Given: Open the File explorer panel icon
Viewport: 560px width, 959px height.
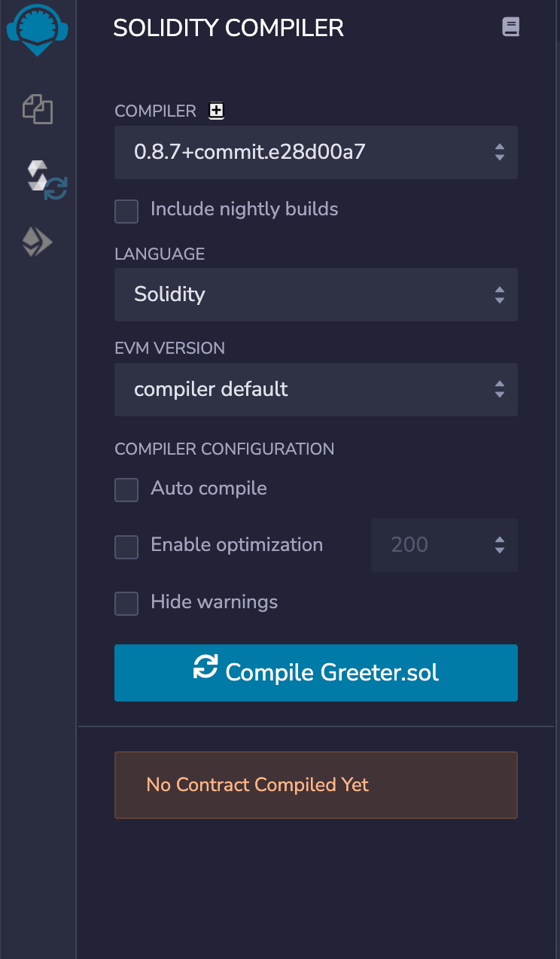Looking at the screenshot, I should (x=37, y=109).
